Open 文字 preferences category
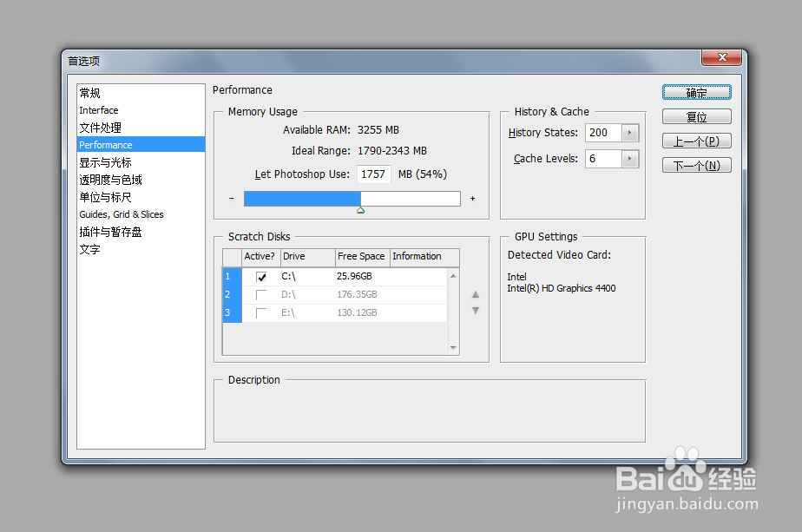 [141, 249]
